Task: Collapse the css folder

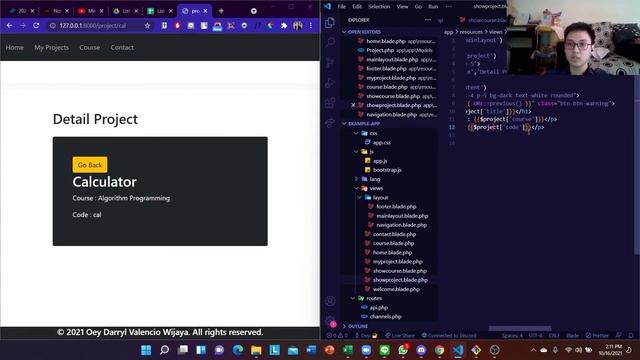Action: point(356,133)
